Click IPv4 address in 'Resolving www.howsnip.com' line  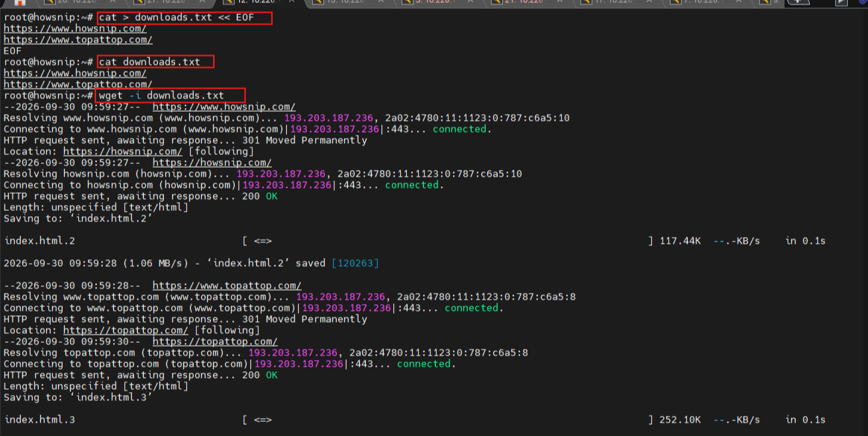(329, 118)
